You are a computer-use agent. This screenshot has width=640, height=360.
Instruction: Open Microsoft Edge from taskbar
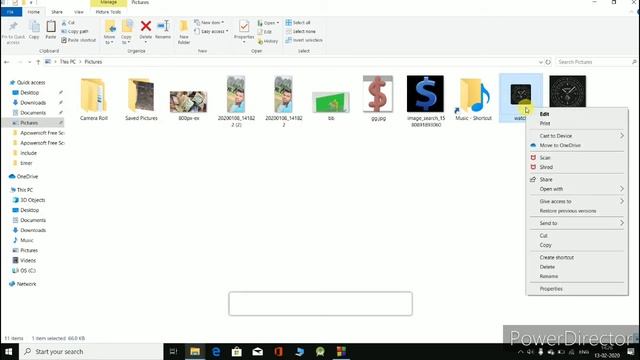(x=216, y=351)
